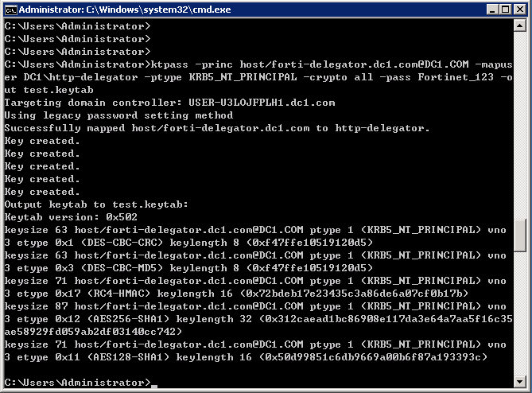The height and width of the screenshot is (393, 532).
Task: Click the scrollbar track above the thumb
Action: click(x=521, y=119)
